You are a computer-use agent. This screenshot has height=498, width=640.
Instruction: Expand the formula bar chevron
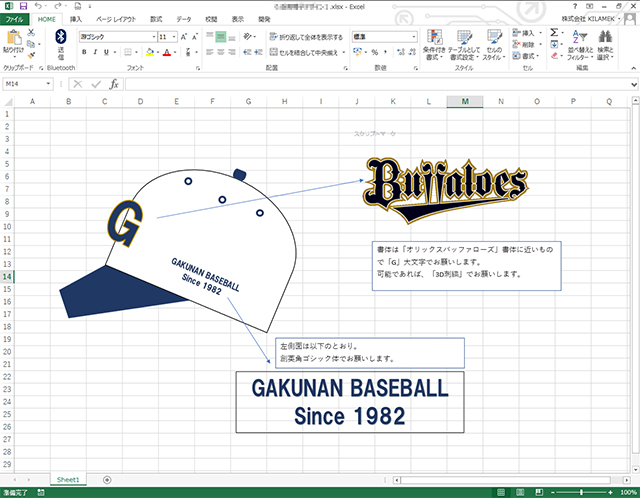coord(634,84)
